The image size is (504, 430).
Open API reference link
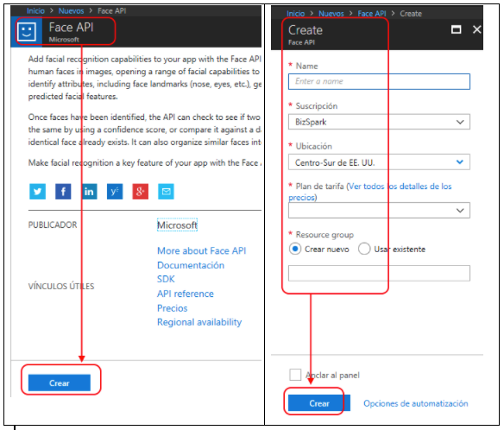pos(186,294)
